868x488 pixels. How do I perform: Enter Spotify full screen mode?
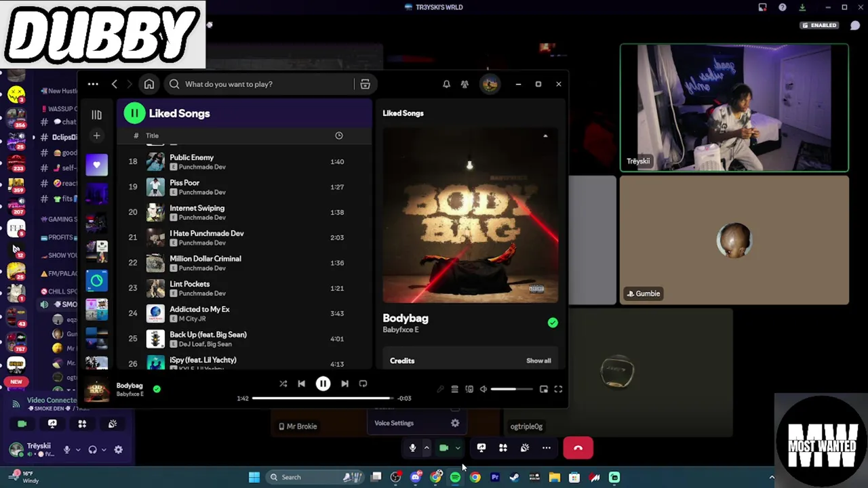[x=558, y=389]
